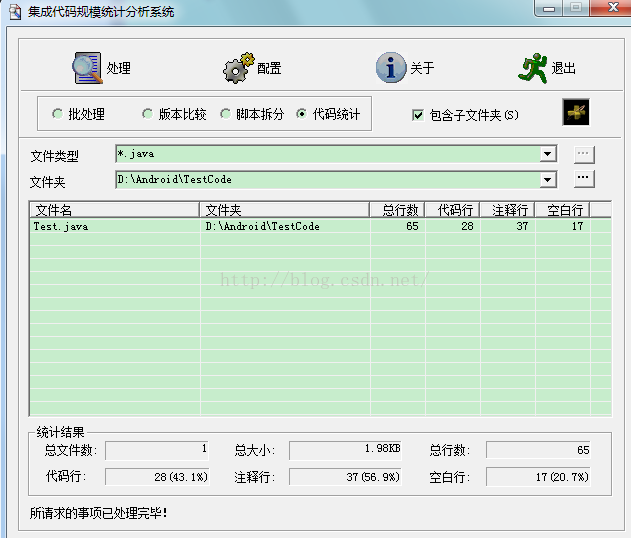Click browse button next to 文件类型
This screenshot has width=631, height=538.
pos(584,154)
